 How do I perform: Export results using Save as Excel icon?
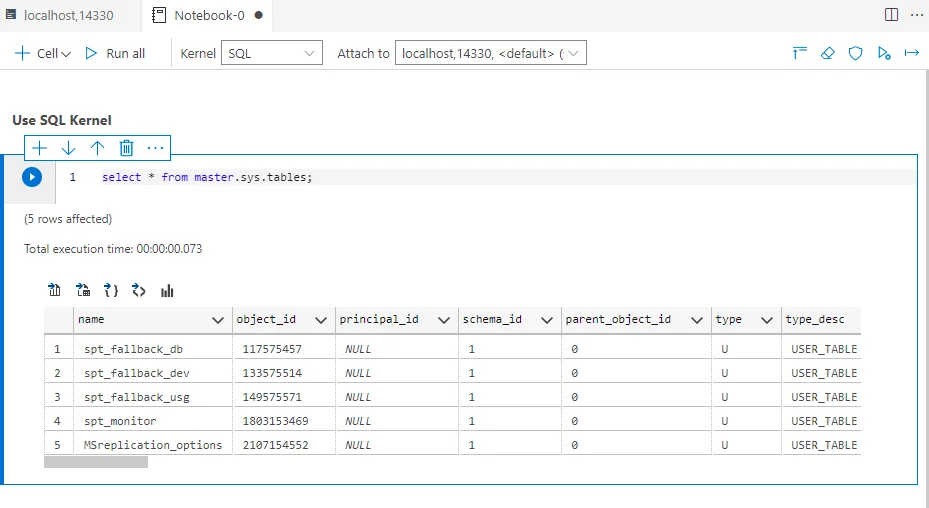pos(83,291)
